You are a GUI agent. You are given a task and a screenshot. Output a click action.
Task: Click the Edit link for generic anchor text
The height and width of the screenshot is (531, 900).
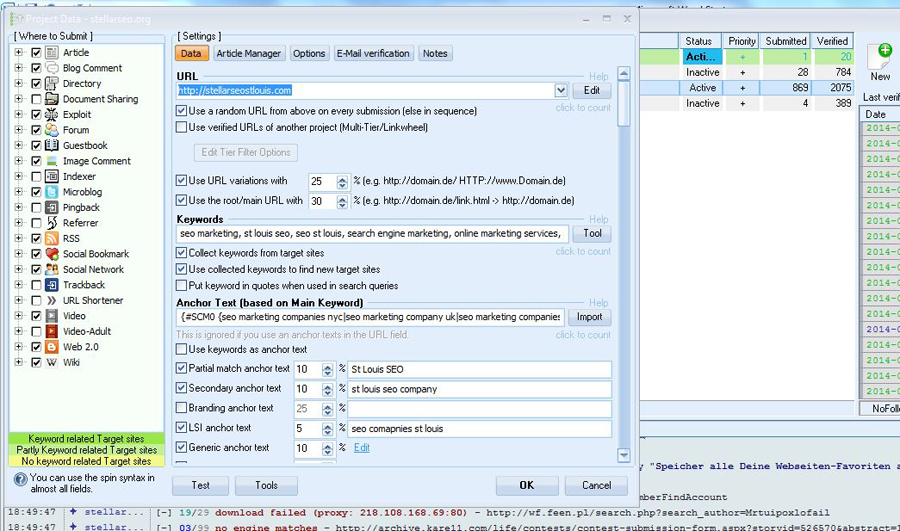tap(361, 448)
